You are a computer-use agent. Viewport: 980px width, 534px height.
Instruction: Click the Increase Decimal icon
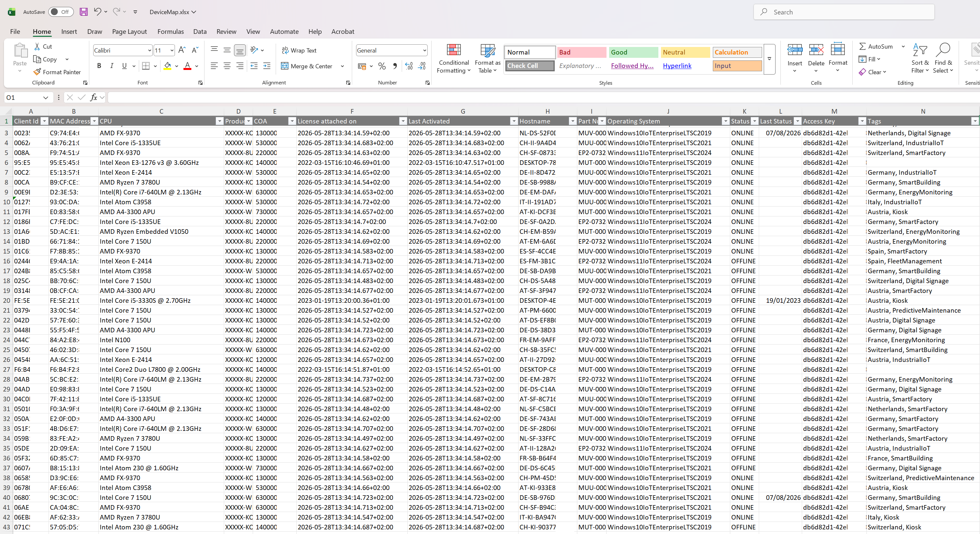pos(409,66)
